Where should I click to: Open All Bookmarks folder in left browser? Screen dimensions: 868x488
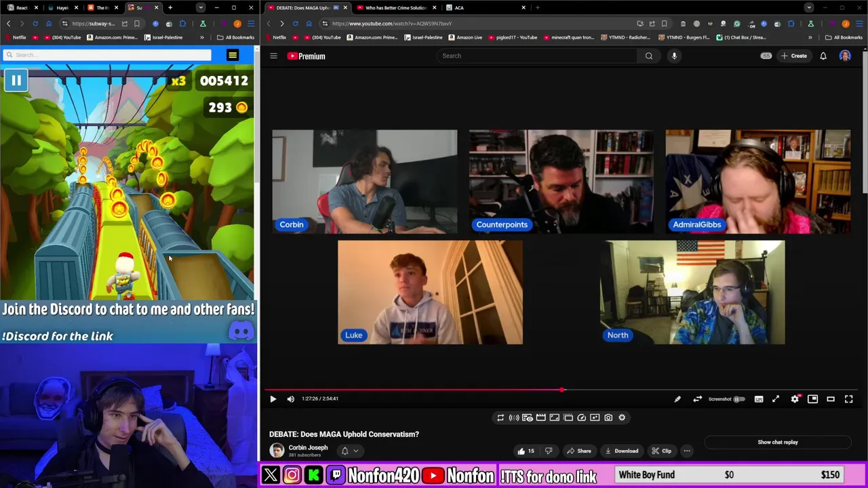tap(235, 37)
